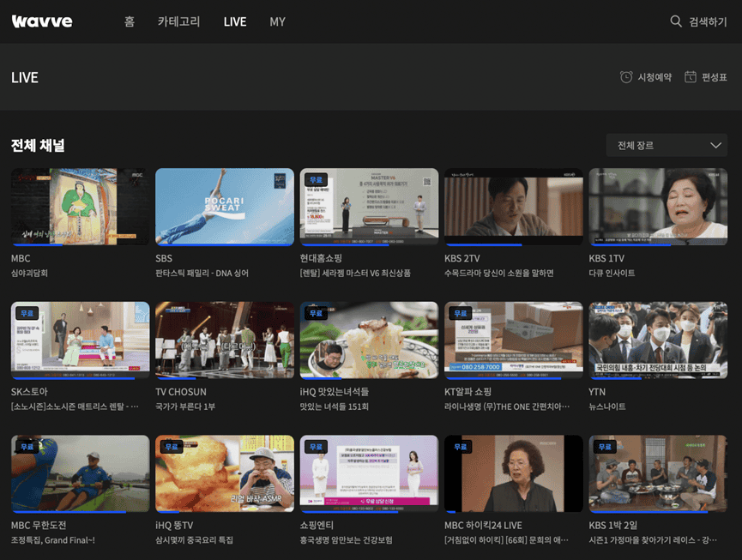Open the 카테고리 menu
Viewport: 742px width, 560px height.
coord(179,21)
